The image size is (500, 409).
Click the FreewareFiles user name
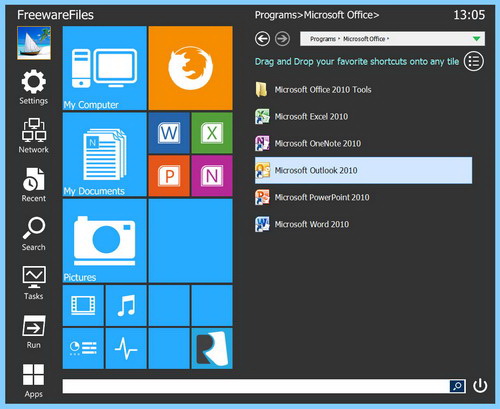click(55, 15)
